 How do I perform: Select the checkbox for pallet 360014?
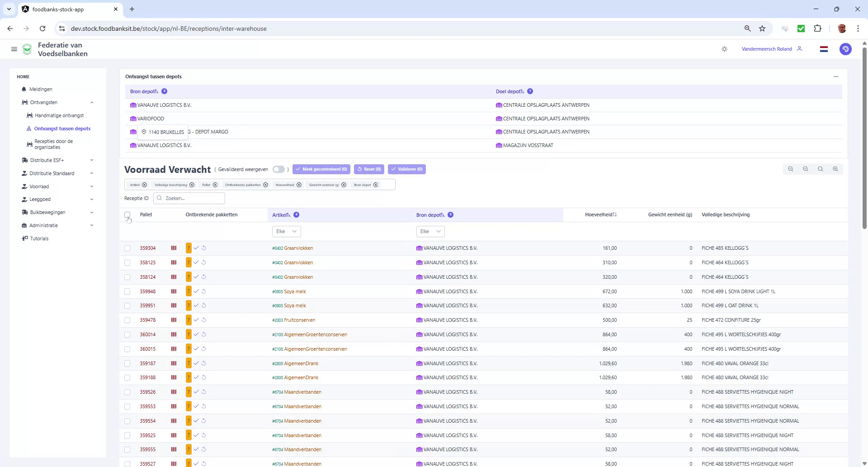127,334
